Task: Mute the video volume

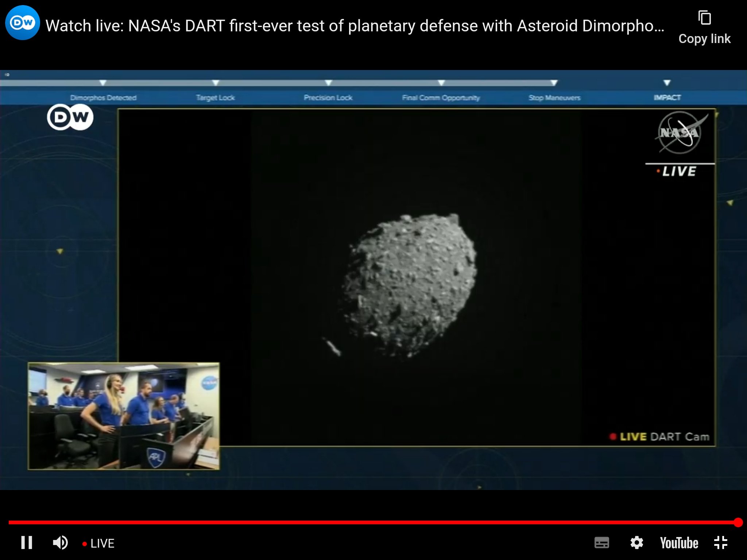Action: tap(60, 543)
